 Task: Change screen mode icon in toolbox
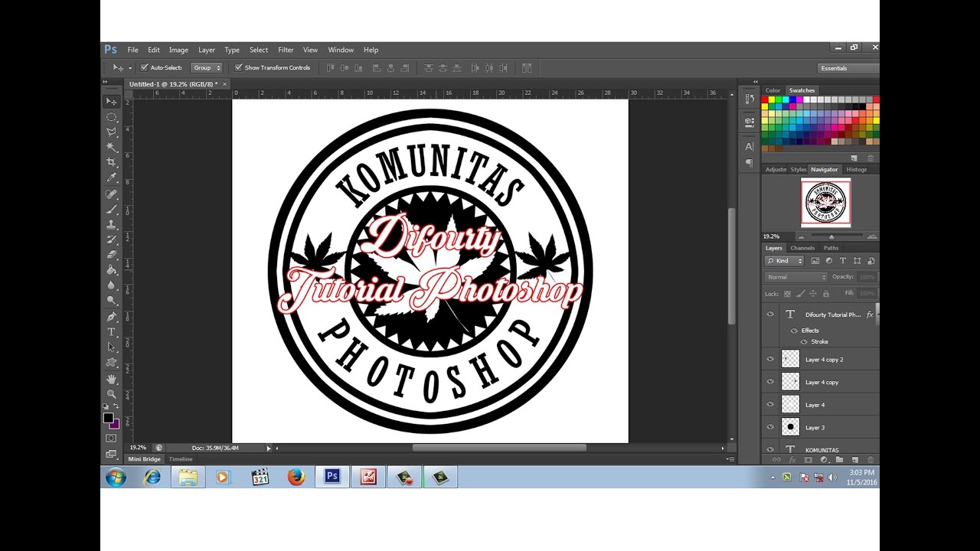[x=112, y=453]
